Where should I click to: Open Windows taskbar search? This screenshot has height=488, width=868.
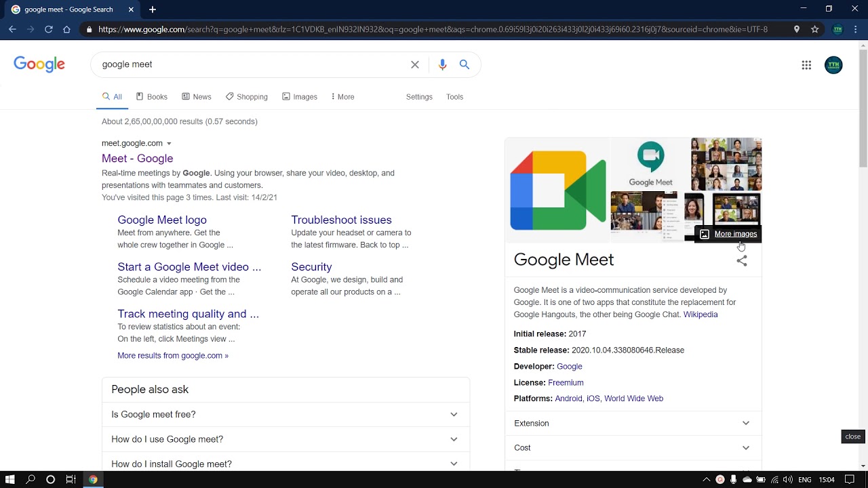(31, 479)
